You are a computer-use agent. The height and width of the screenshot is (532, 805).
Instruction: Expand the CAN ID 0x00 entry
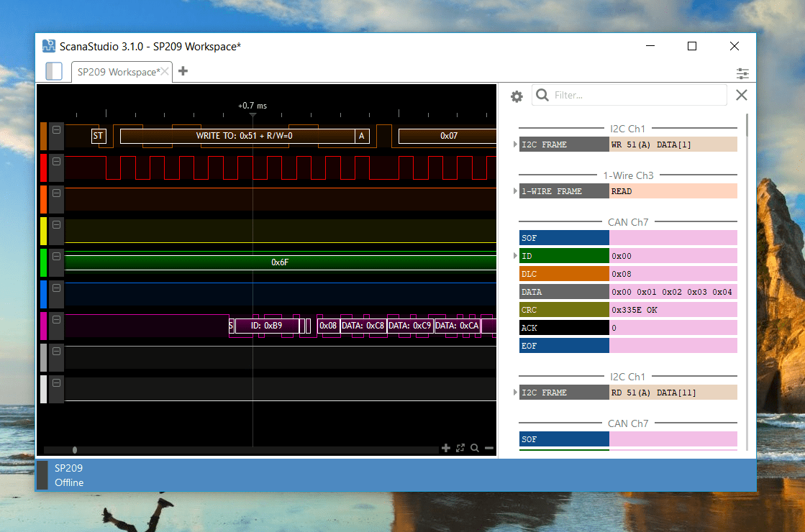(514, 255)
